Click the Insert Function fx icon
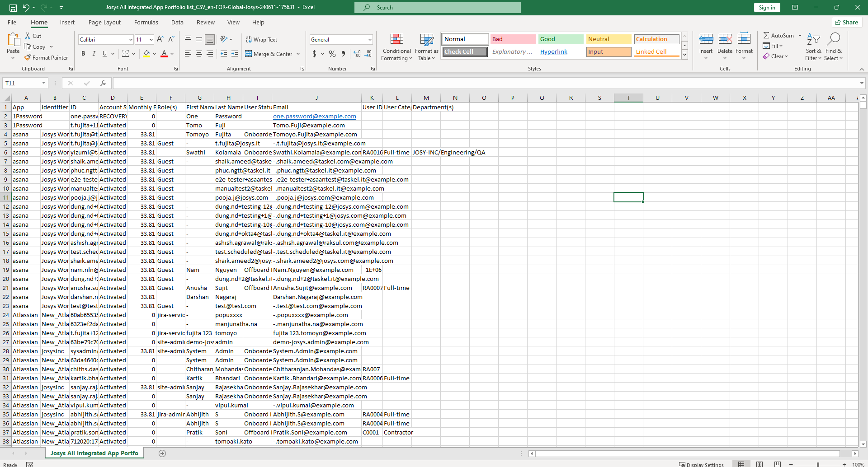 click(x=103, y=83)
